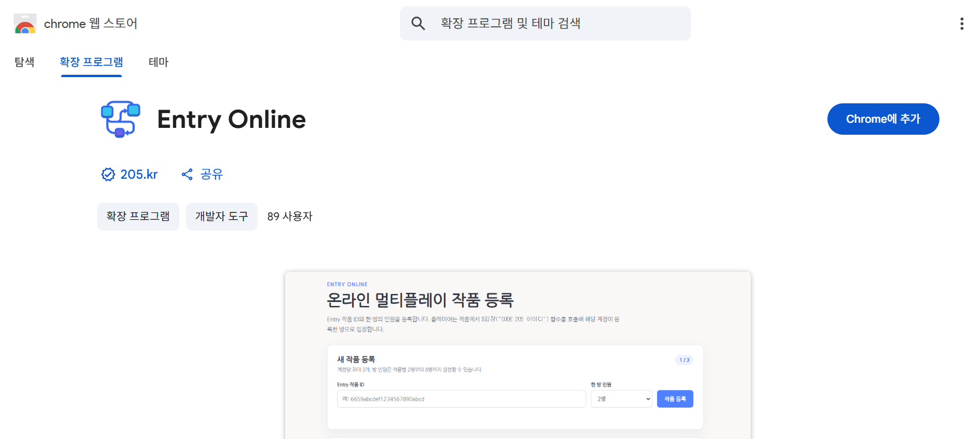Image resolution: width=980 pixels, height=439 pixels.
Task: Click the Chrome에 추가 button
Action: (x=883, y=119)
